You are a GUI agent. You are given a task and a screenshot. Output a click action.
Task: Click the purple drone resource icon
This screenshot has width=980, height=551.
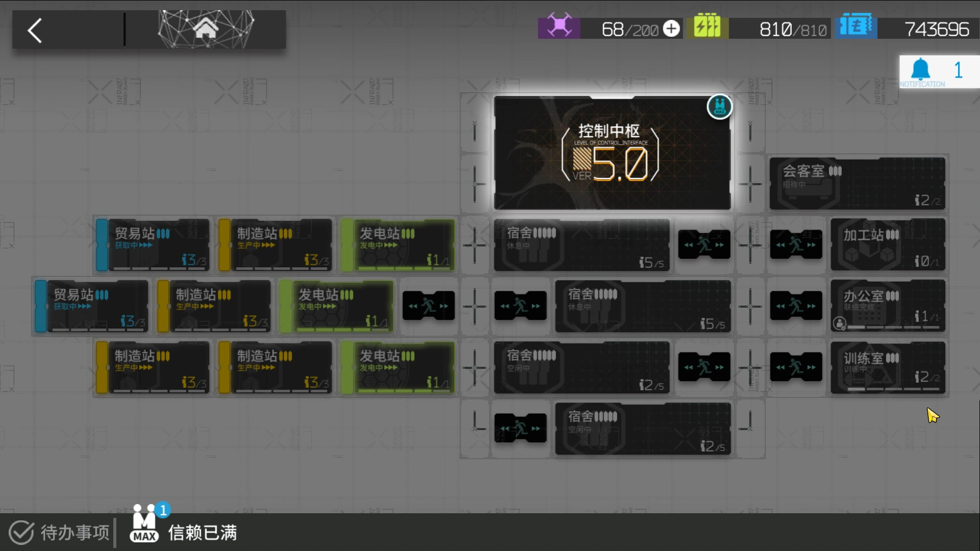pyautogui.click(x=559, y=26)
